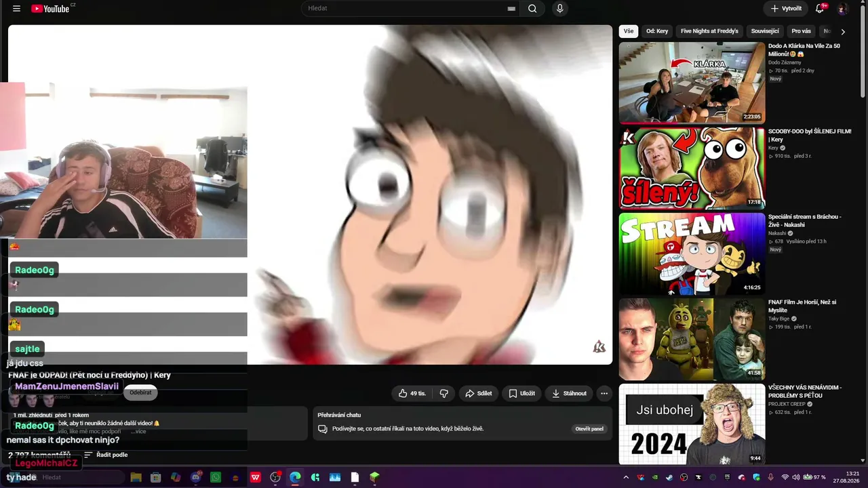This screenshot has width=868, height=488.
Task: Open the YouTube hamburger guide menu
Action: coord(16,9)
